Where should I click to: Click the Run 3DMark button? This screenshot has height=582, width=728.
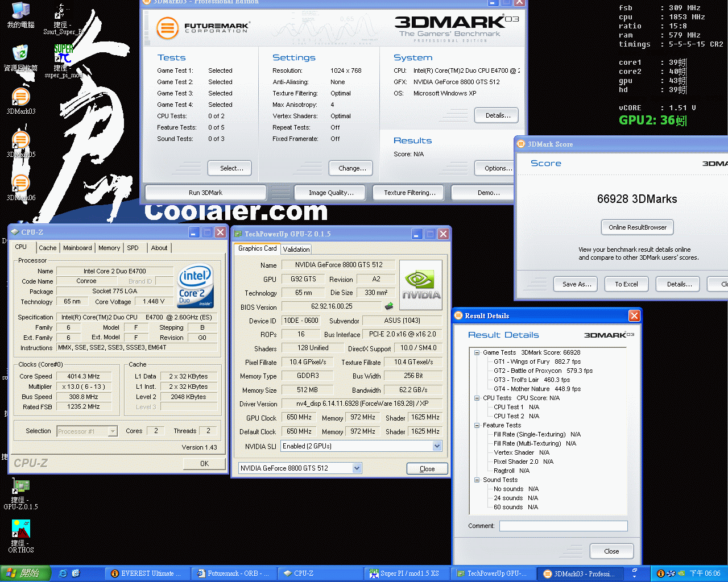[205, 193]
